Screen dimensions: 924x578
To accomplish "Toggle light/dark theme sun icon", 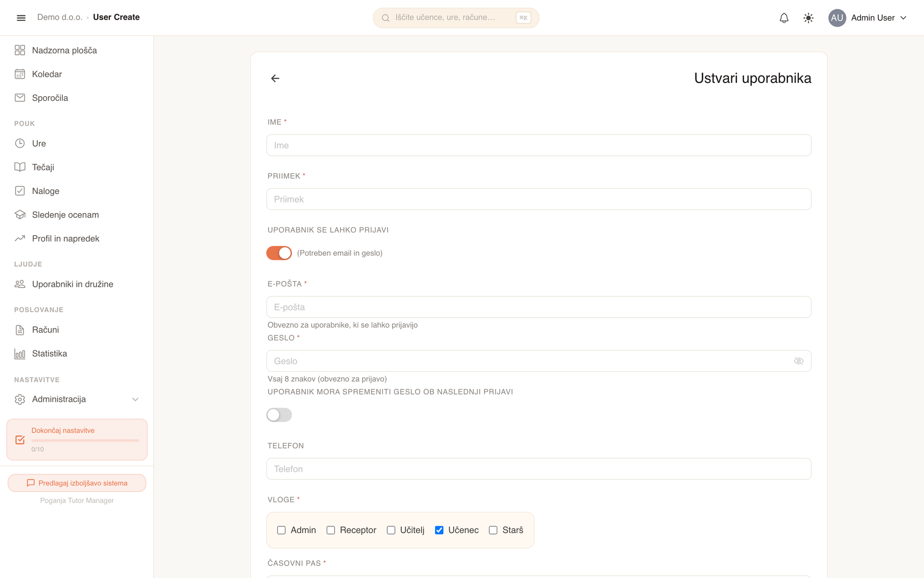I will [808, 18].
